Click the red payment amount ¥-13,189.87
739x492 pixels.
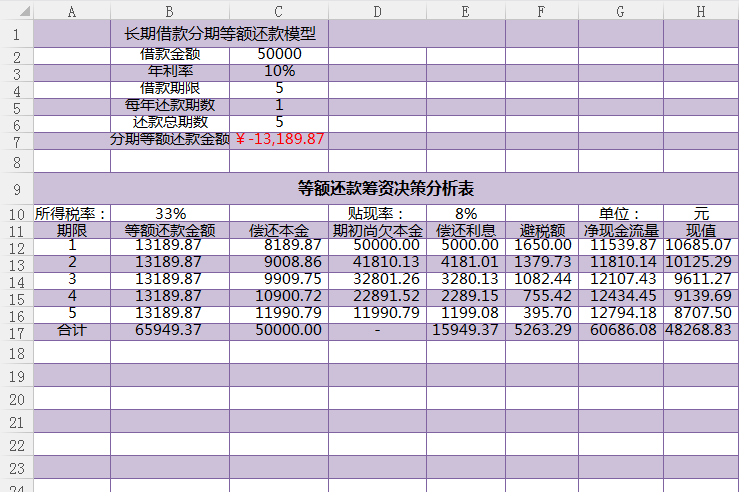pyautogui.click(x=280, y=139)
